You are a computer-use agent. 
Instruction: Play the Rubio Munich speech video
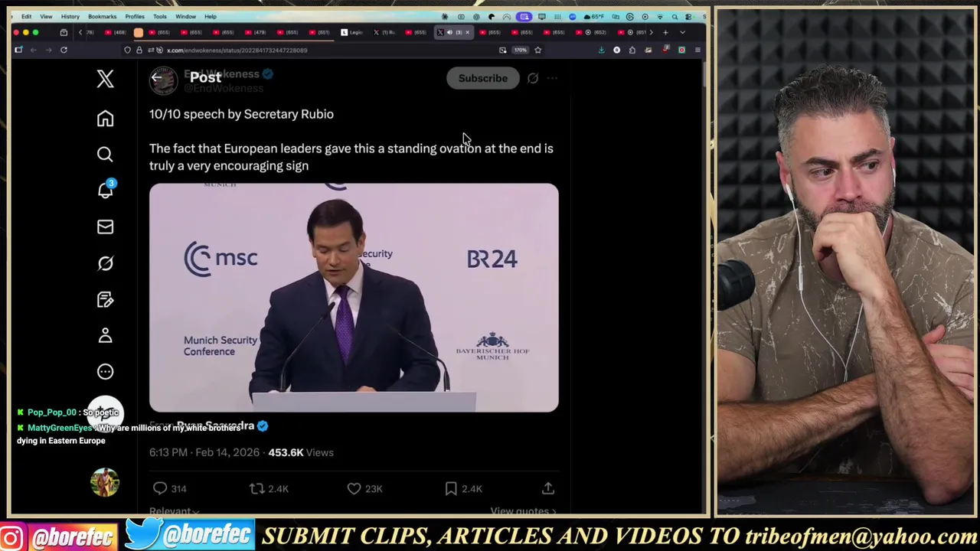point(354,297)
